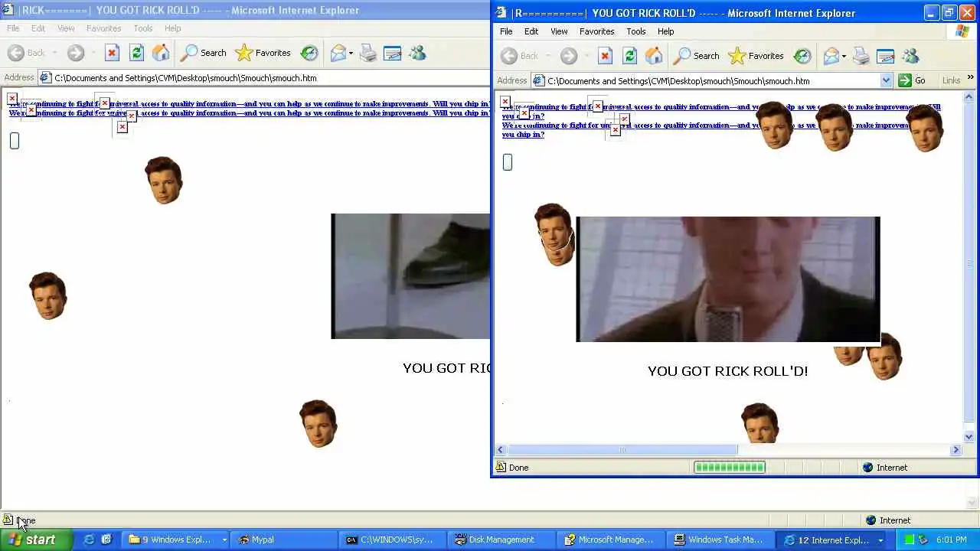Expand Mail dropdown arrow in front window
Viewport: 980px width, 551px height.
click(844, 56)
